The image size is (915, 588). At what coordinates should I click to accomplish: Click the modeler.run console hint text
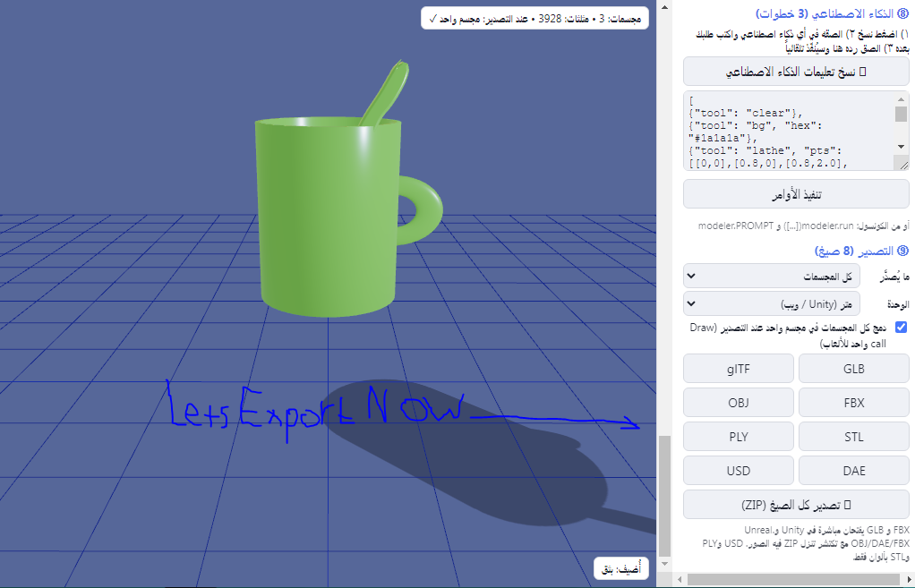tap(804, 226)
